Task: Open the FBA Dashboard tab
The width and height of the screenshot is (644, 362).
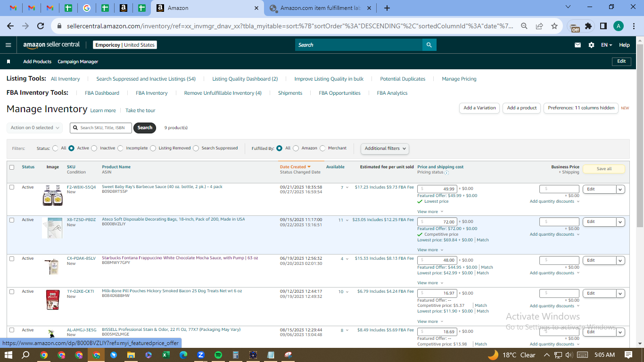Action: (x=102, y=93)
